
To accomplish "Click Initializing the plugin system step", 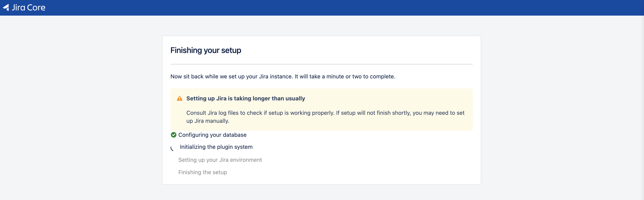I will click(x=216, y=147).
